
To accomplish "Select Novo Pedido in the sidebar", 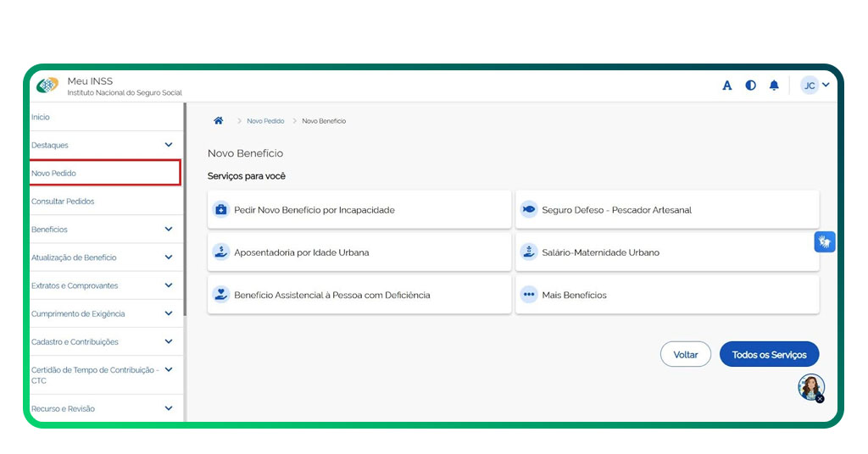I will tap(54, 173).
